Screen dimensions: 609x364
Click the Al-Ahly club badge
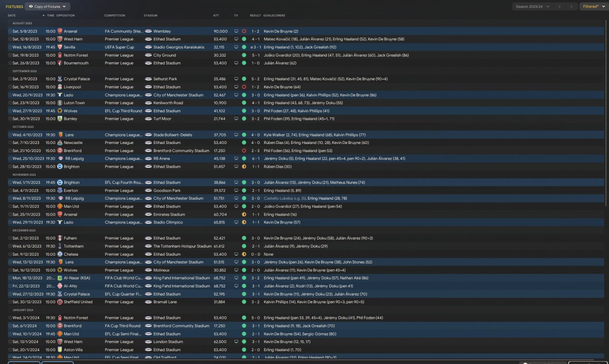(x=59, y=286)
